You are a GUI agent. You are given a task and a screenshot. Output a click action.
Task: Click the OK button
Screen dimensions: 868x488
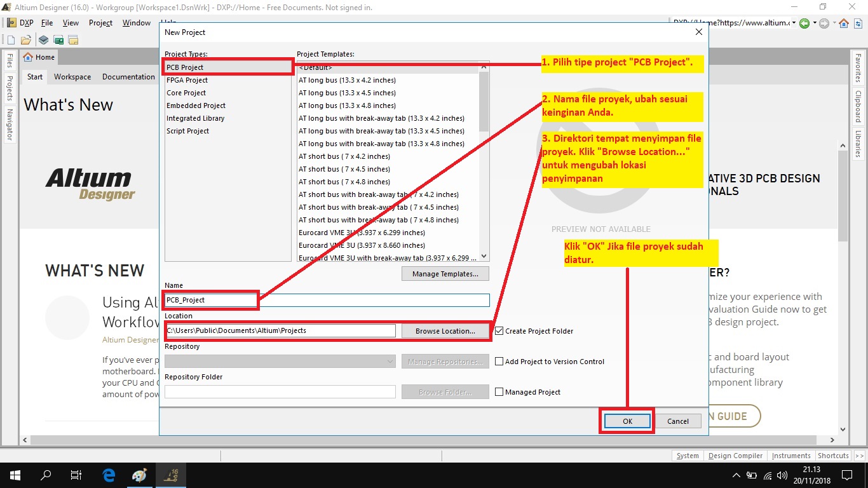tap(627, 421)
